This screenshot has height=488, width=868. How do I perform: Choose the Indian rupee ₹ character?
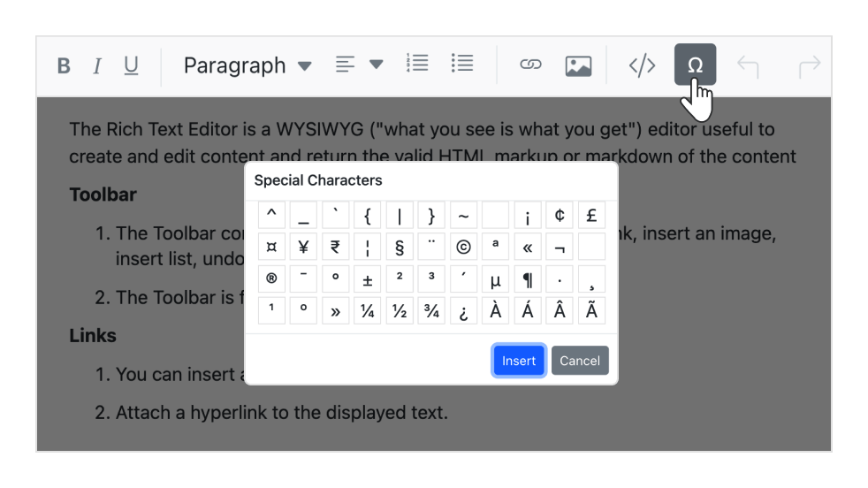pos(335,248)
